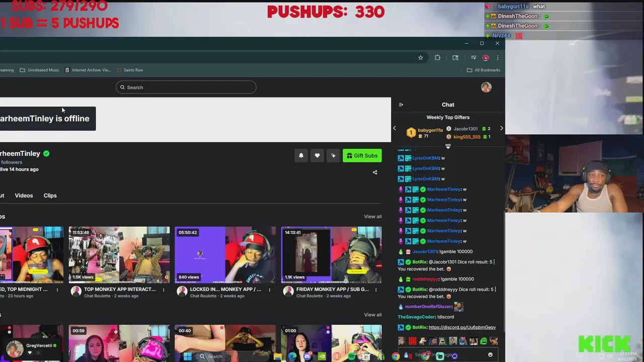Open the Saints Row bookmark
The height and width of the screenshot is (362, 644).
(x=130, y=70)
